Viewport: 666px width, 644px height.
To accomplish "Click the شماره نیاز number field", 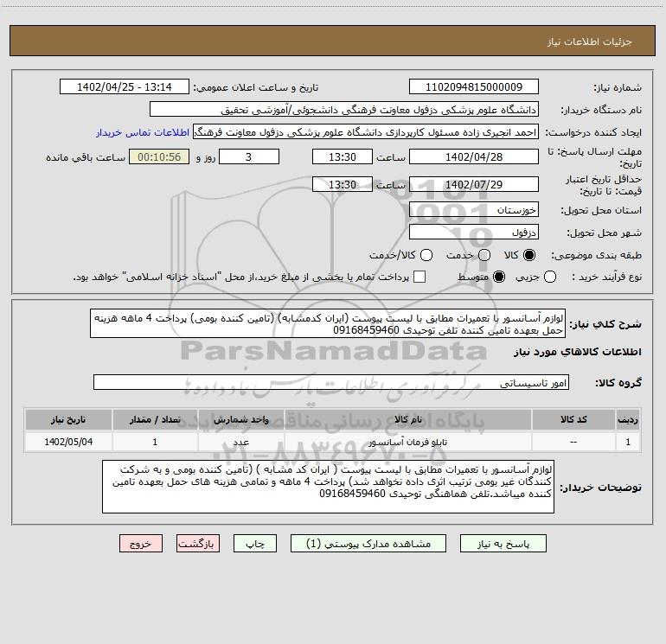I will [x=474, y=86].
